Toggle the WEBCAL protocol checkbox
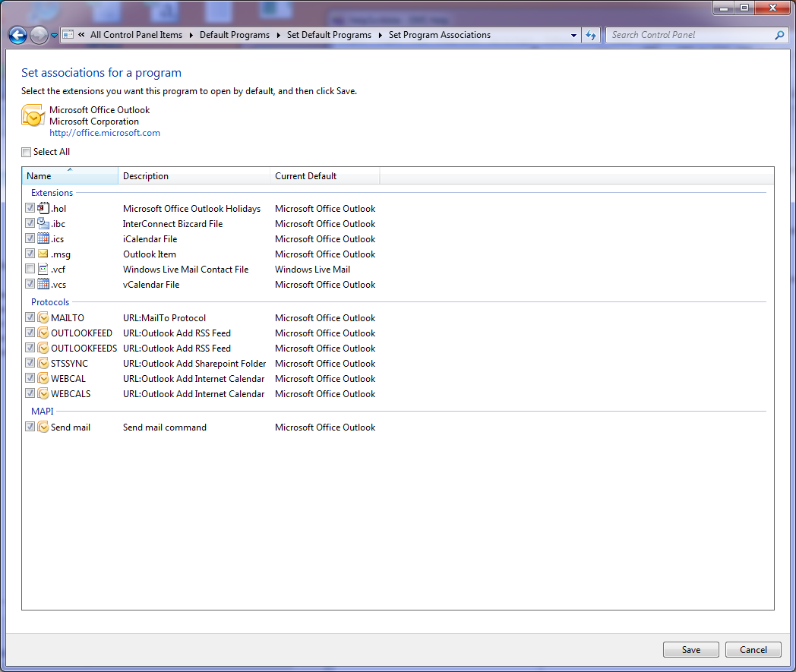Screen dimensions: 796x672 pos(30,378)
